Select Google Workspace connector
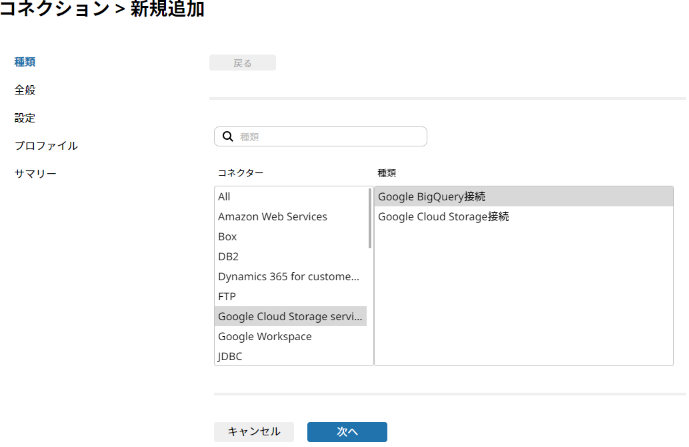689x447 pixels. [x=291, y=336]
